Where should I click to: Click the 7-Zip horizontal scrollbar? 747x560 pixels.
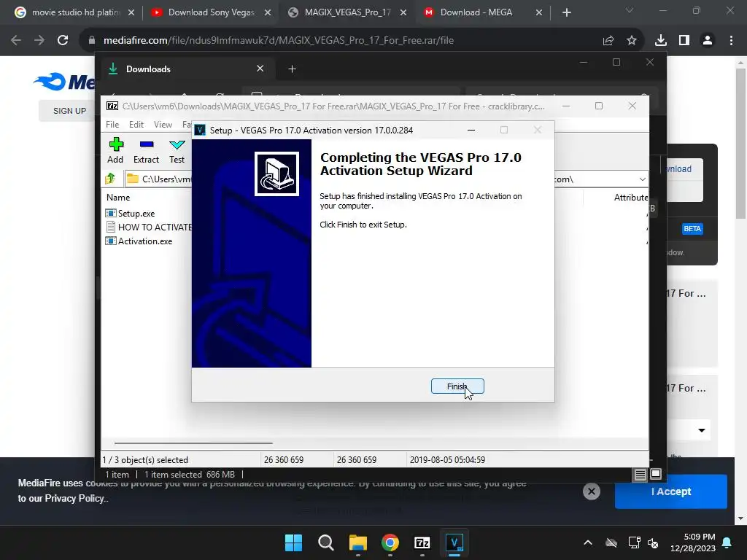pyautogui.click(x=193, y=443)
